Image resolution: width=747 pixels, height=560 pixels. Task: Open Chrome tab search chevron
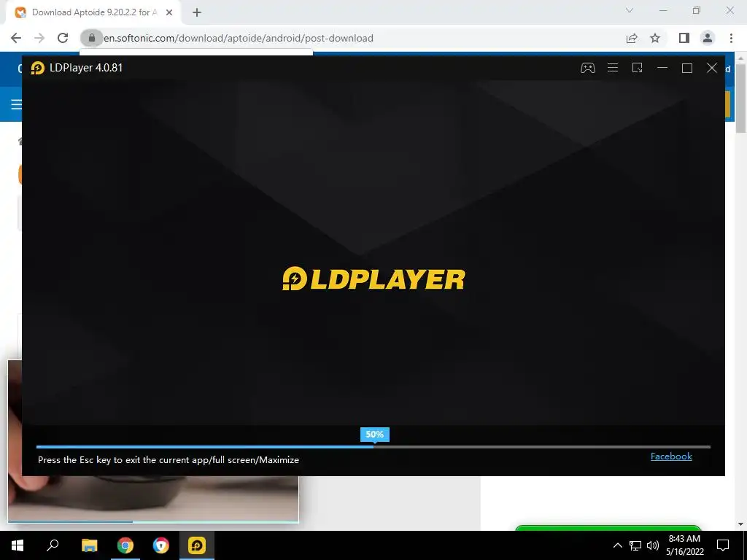(x=630, y=10)
